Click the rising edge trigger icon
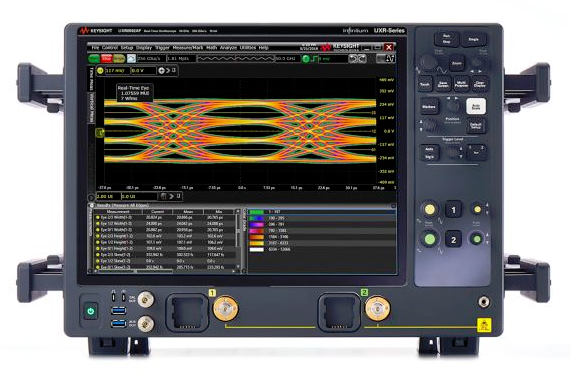 (314, 59)
